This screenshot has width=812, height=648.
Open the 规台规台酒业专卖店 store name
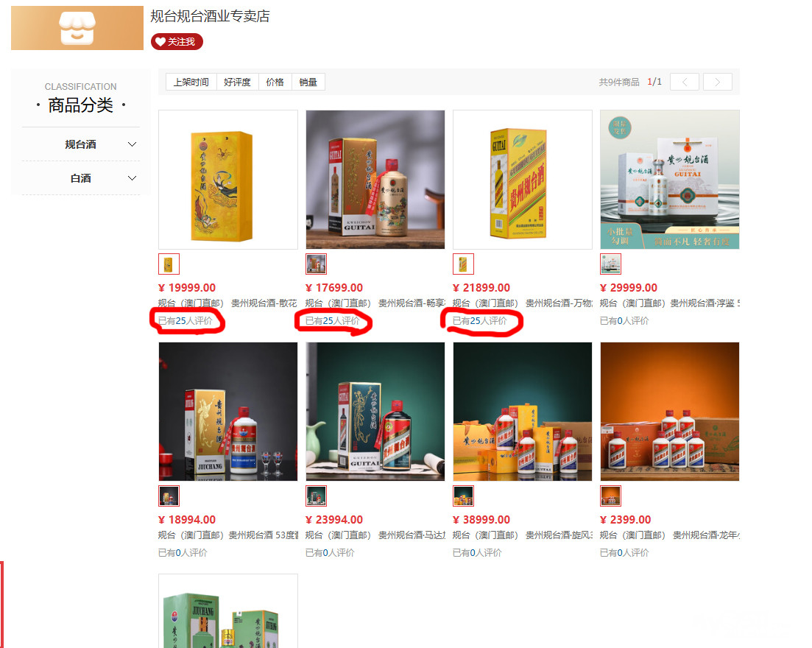pyautogui.click(x=210, y=16)
